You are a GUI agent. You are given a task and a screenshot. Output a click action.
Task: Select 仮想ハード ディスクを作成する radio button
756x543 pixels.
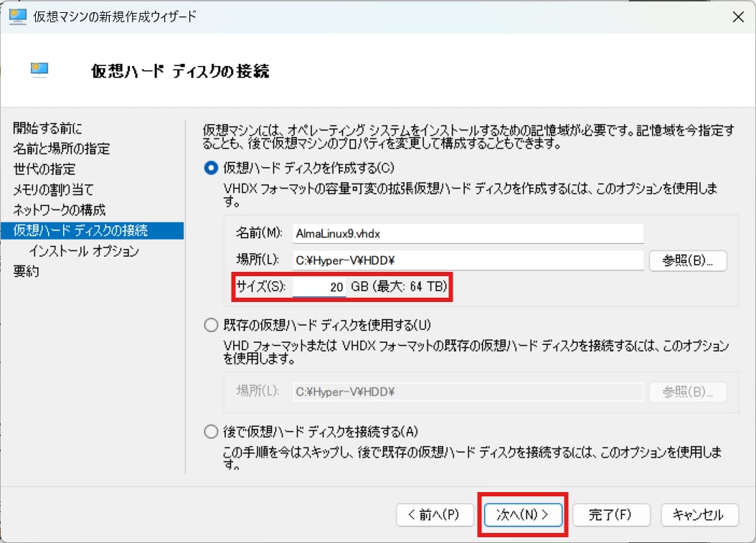point(211,168)
